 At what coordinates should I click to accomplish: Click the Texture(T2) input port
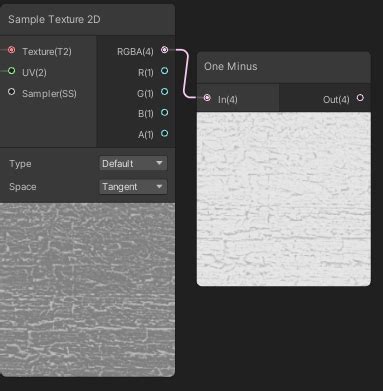click(12, 50)
